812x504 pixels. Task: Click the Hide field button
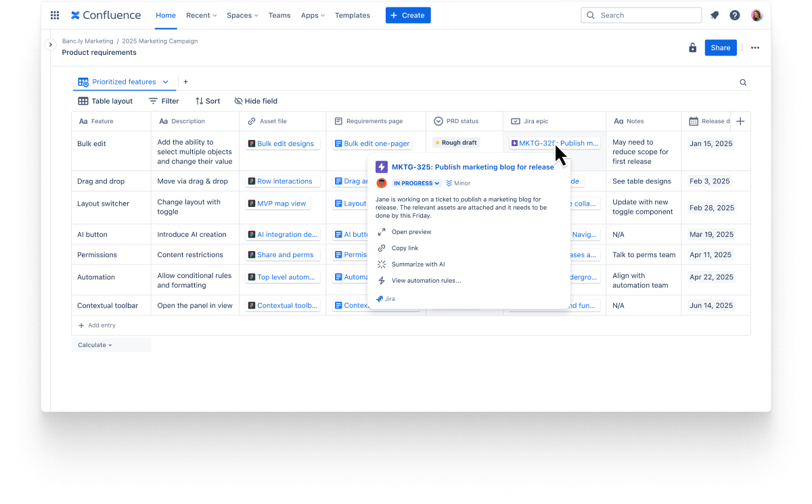pyautogui.click(x=256, y=101)
